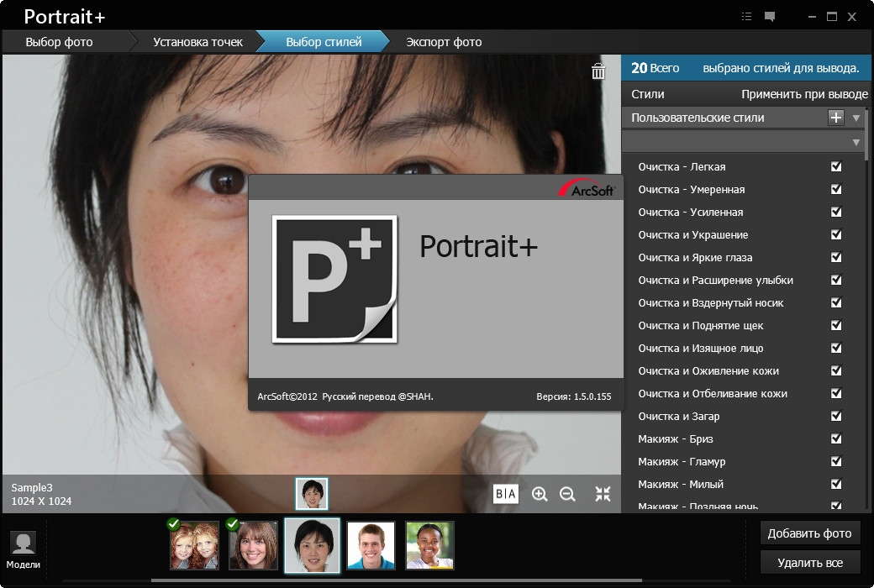Open the Выбор фото tab
The width and height of the screenshot is (874, 588).
pyautogui.click(x=59, y=42)
